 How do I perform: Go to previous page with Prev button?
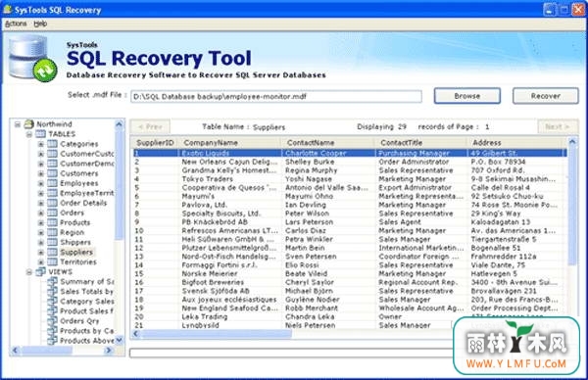click(x=150, y=126)
